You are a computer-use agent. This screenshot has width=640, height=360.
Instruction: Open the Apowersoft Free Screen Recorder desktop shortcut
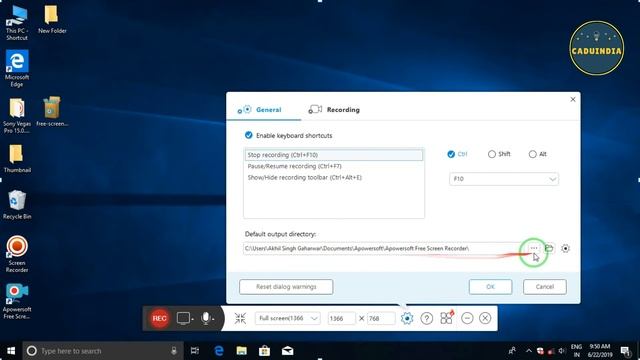coord(17,301)
